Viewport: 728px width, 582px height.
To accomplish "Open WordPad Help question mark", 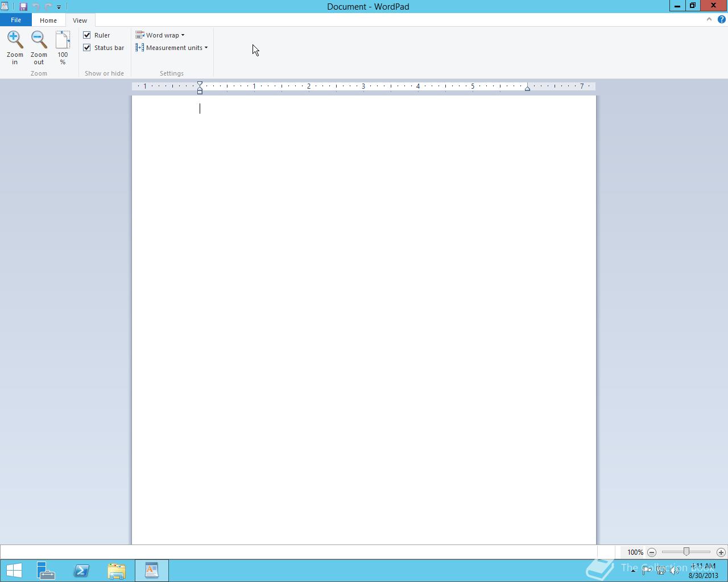I will coord(721,19).
